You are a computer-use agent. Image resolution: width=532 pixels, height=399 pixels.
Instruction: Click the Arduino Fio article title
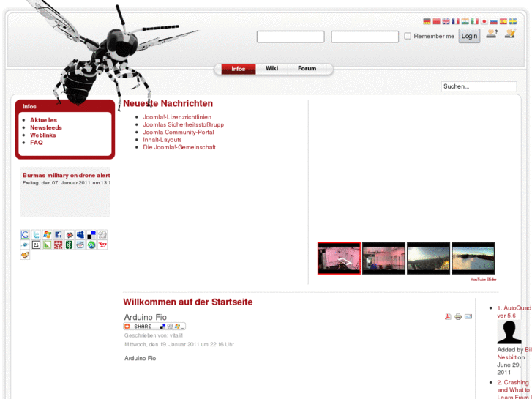pyautogui.click(x=145, y=317)
